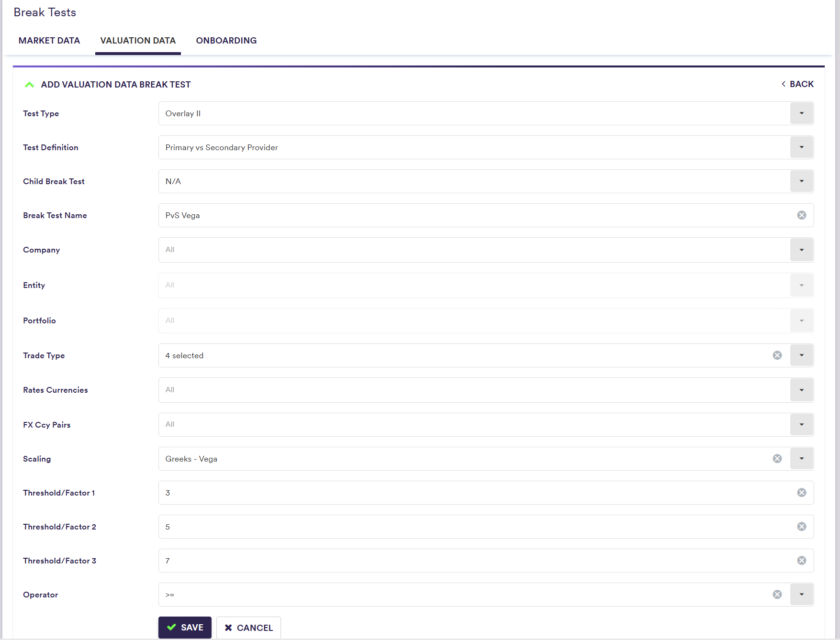Expand the Company dropdown arrow

click(x=801, y=250)
